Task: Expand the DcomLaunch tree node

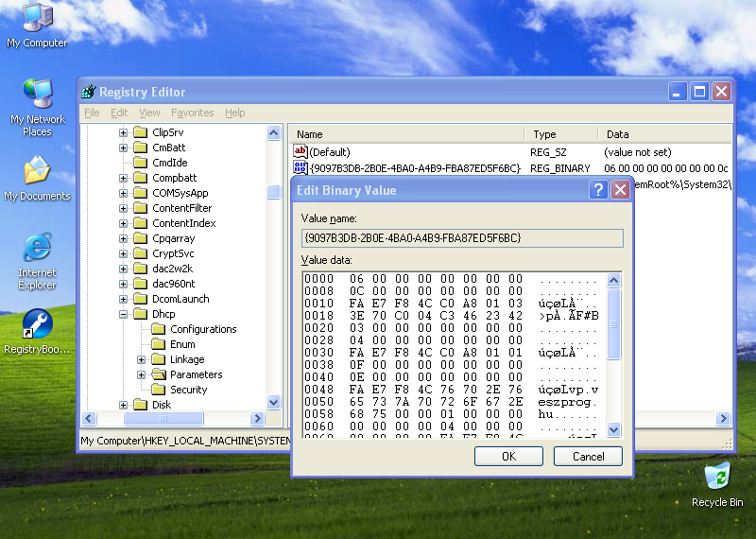Action: point(124,299)
